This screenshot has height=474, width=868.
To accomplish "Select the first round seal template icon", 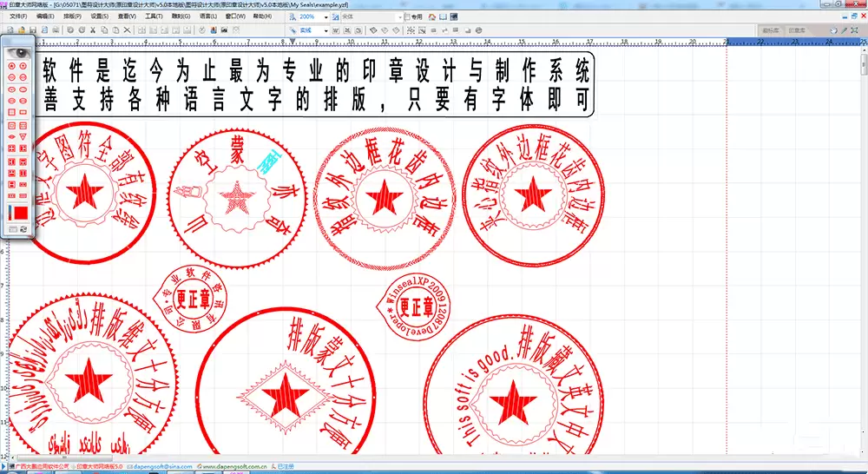I will click(x=11, y=66).
